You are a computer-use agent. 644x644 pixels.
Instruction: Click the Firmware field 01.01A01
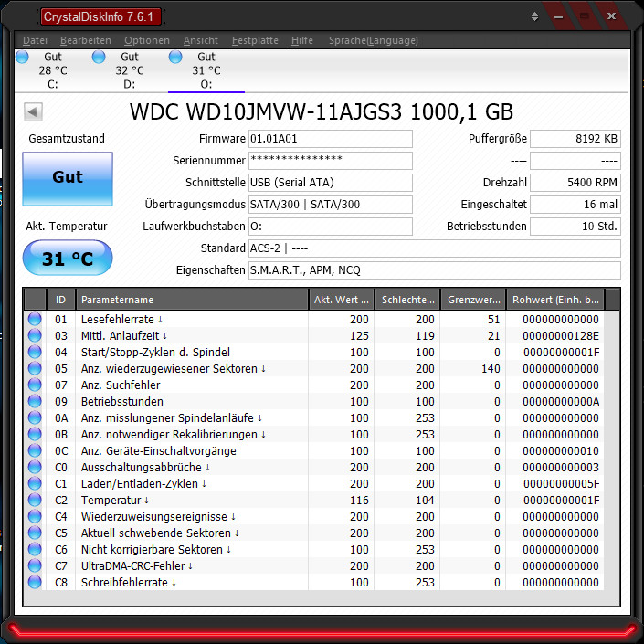330,139
